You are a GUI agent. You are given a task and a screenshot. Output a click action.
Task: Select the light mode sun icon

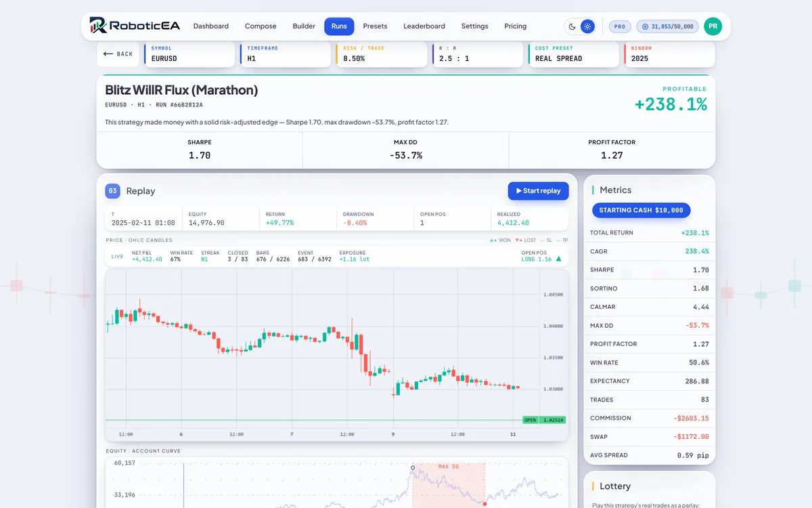point(587,26)
